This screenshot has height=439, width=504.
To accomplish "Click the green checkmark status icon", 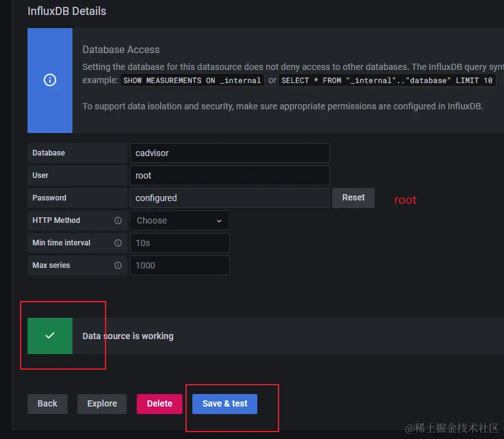I will click(50, 336).
